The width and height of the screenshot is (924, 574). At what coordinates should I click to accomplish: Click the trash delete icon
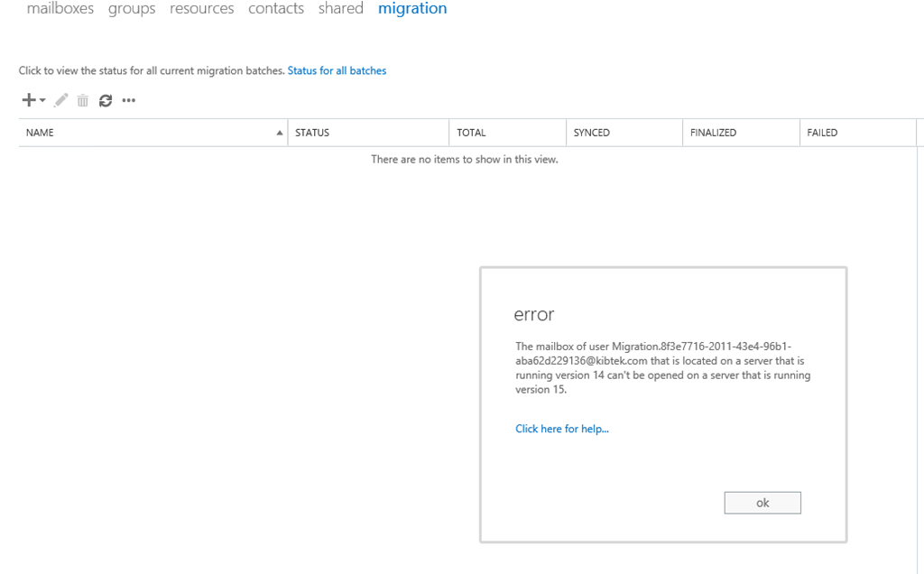click(x=82, y=101)
